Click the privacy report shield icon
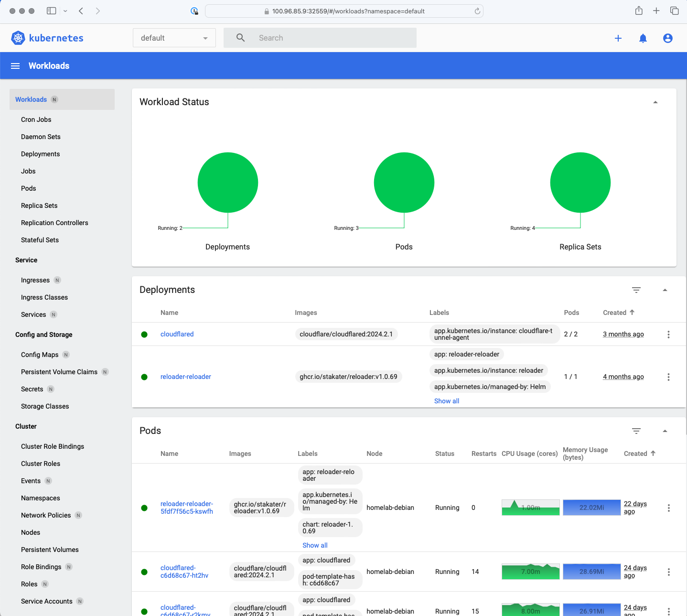687x616 pixels. (x=194, y=11)
